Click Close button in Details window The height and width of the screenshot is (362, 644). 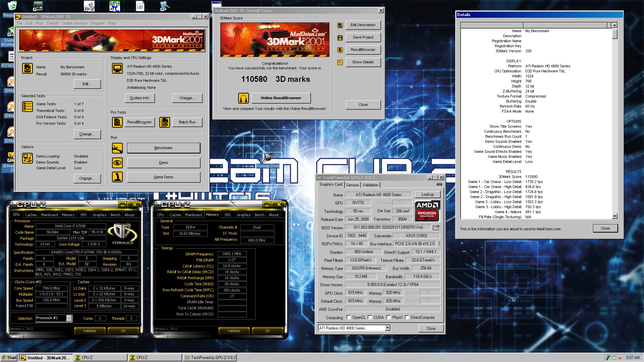[x=605, y=229]
